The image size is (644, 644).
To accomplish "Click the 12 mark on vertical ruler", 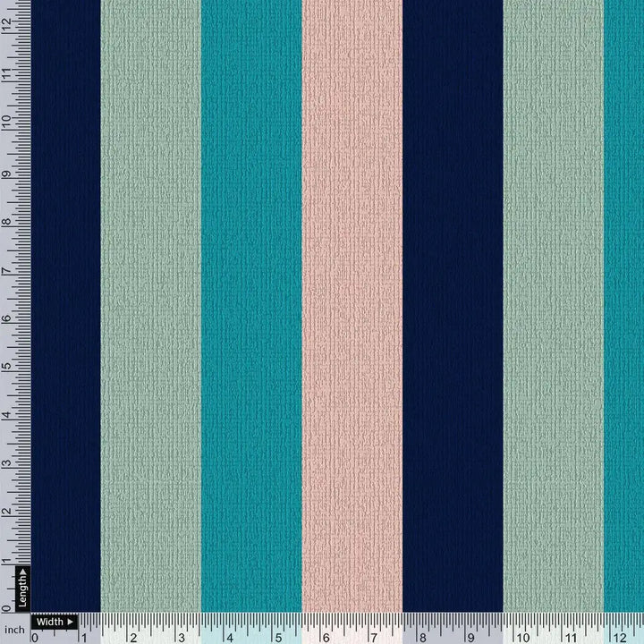I will pyautogui.click(x=7, y=27).
